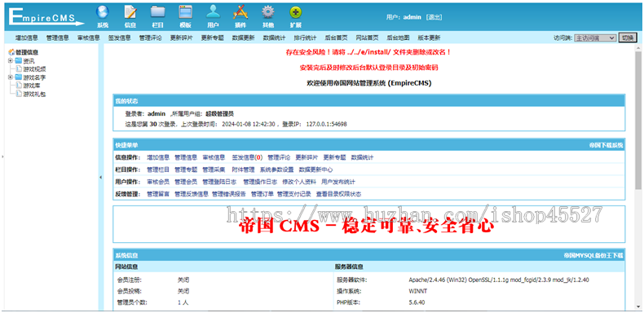This screenshot has height=313, width=644.
Task: Select 数据更新 in the top submenu bar
Action: 243,37
